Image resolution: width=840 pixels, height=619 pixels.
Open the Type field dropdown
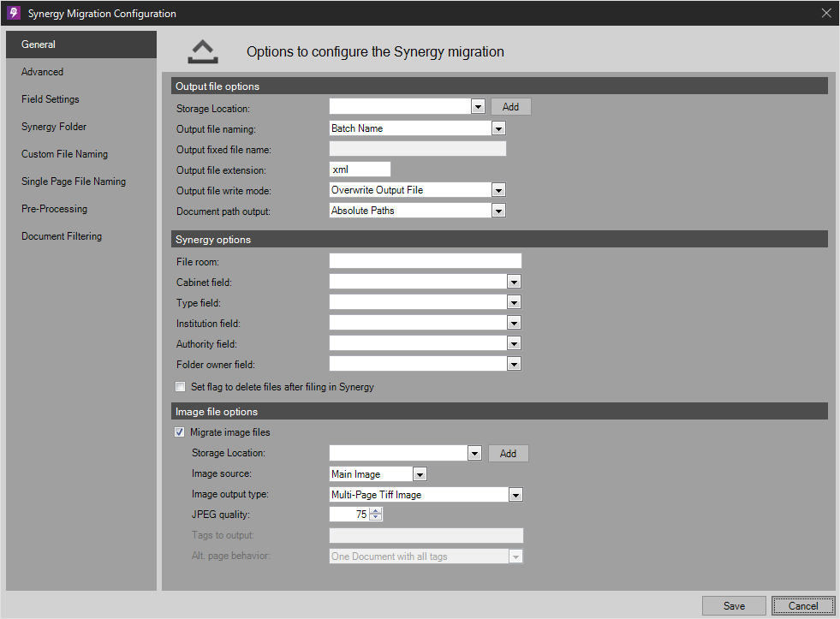[515, 302]
